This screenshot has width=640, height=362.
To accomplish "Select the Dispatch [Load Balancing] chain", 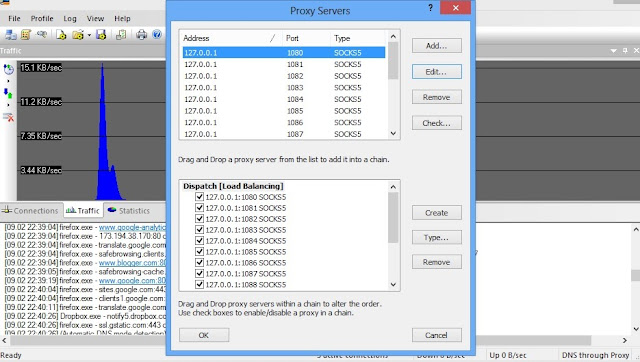I will (233, 186).
